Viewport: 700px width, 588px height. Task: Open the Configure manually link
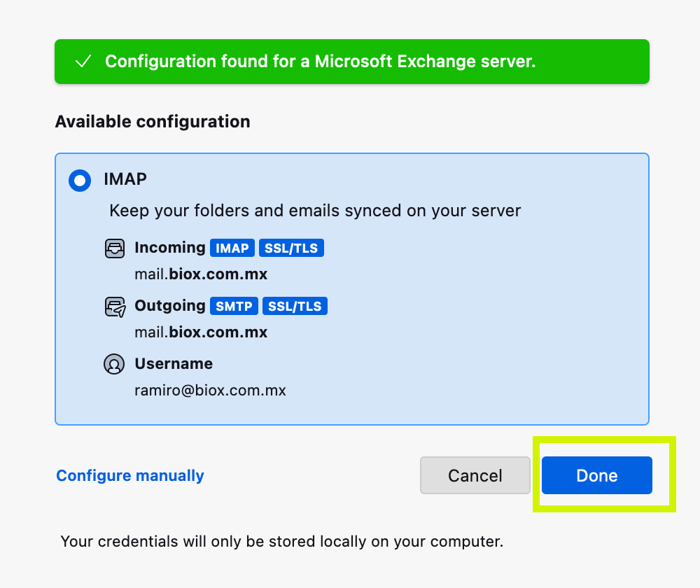[x=130, y=476]
